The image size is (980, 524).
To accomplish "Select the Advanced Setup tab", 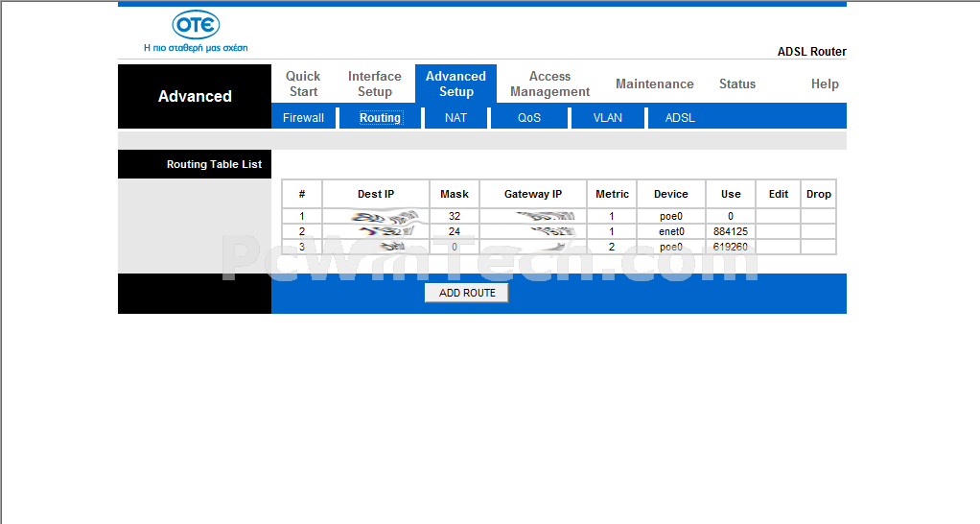I will pos(455,83).
